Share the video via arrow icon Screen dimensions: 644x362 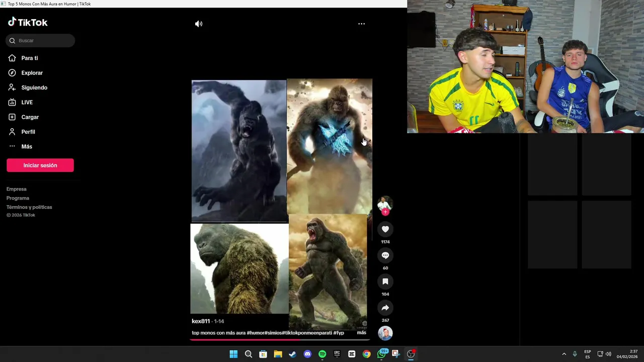[x=385, y=308]
